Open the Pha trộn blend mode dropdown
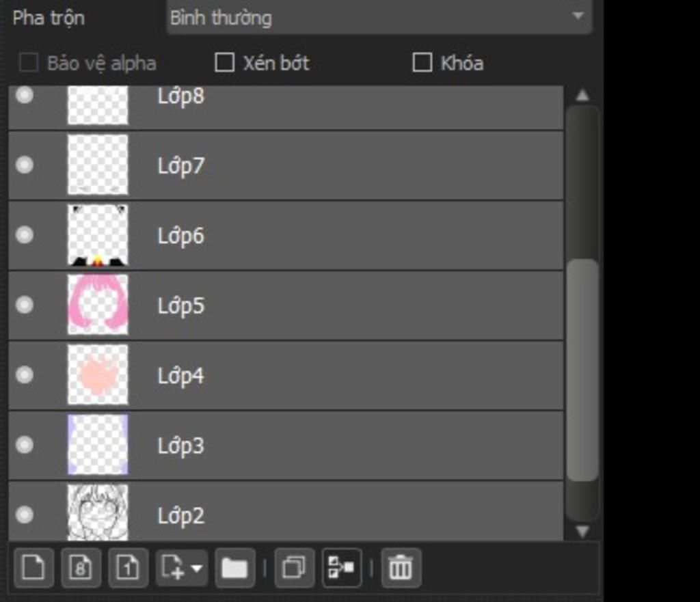The image size is (700, 602). 379,17
